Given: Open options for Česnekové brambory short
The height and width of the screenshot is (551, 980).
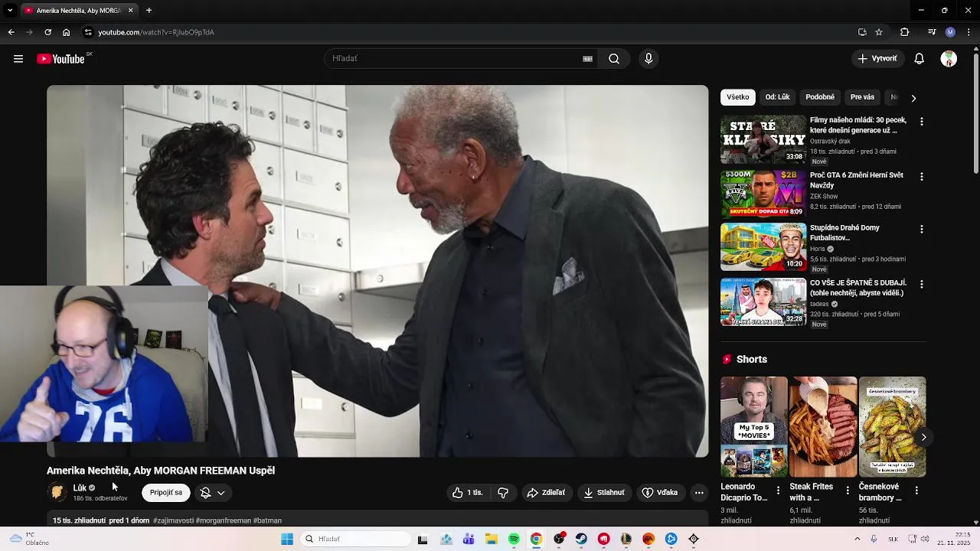Looking at the screenshot, I should 916,491.
